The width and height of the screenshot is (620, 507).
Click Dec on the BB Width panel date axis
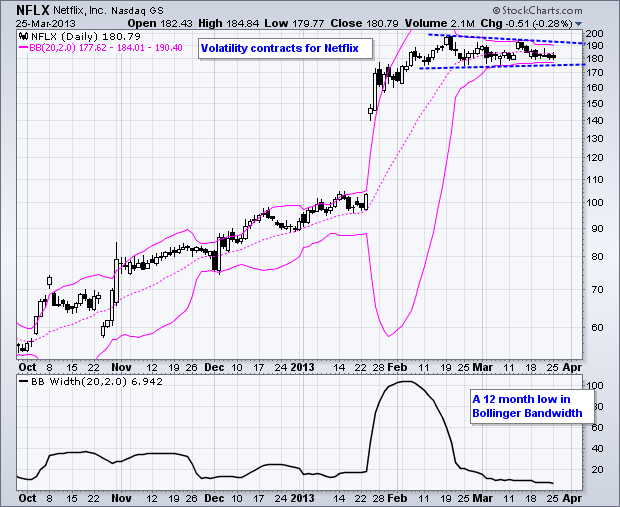point(214,498)
